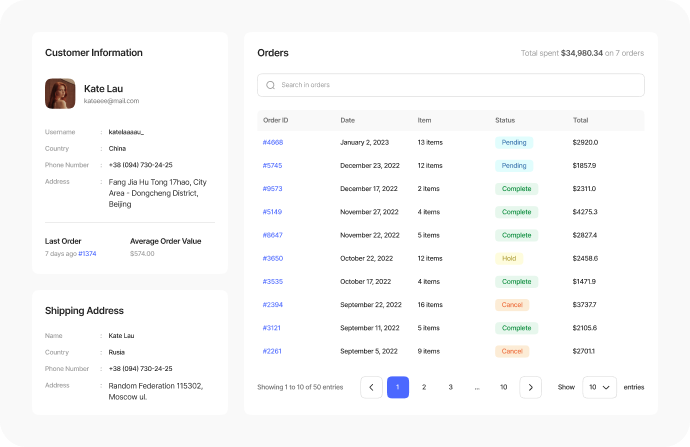Image resolution: width=690 pixels, height=447 pixels.
Task: Jump to page 10
Action: pyautogui.click(x=503, y=387)
